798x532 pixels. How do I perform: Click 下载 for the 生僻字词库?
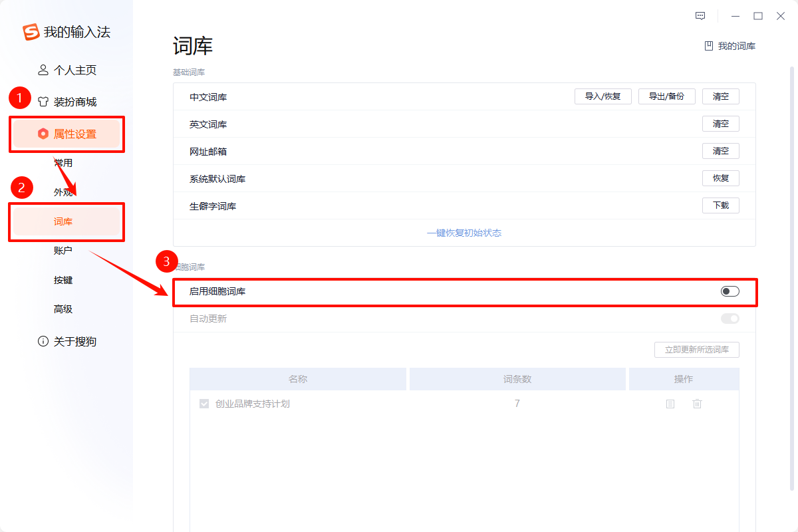[x=720, y=205]
